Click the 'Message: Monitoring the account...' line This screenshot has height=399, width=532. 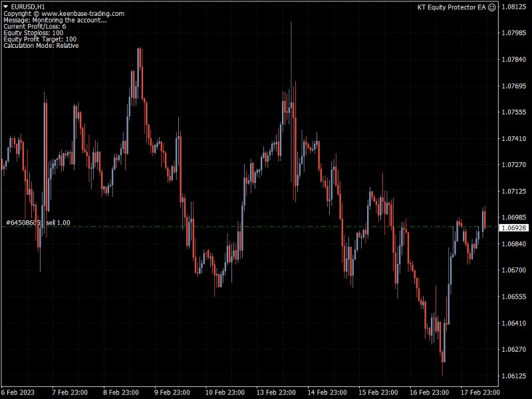[x=55, y=20]
